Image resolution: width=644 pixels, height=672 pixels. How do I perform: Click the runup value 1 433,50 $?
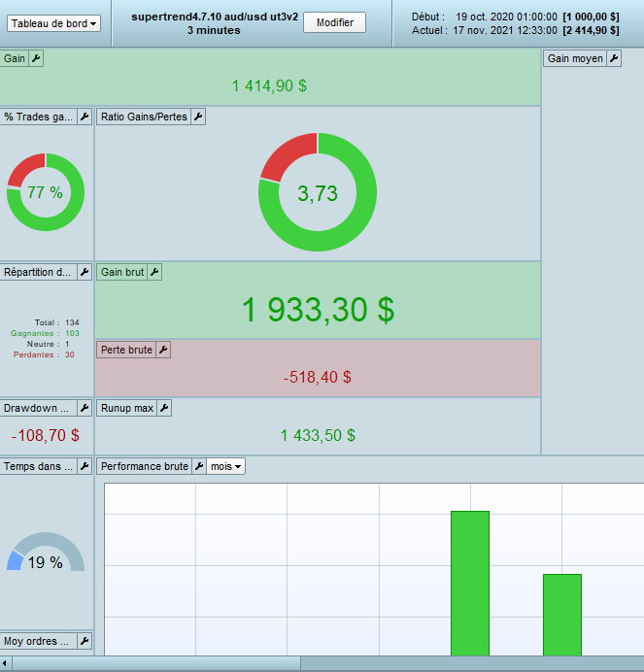pyautogui.click(x=318, y=435)
